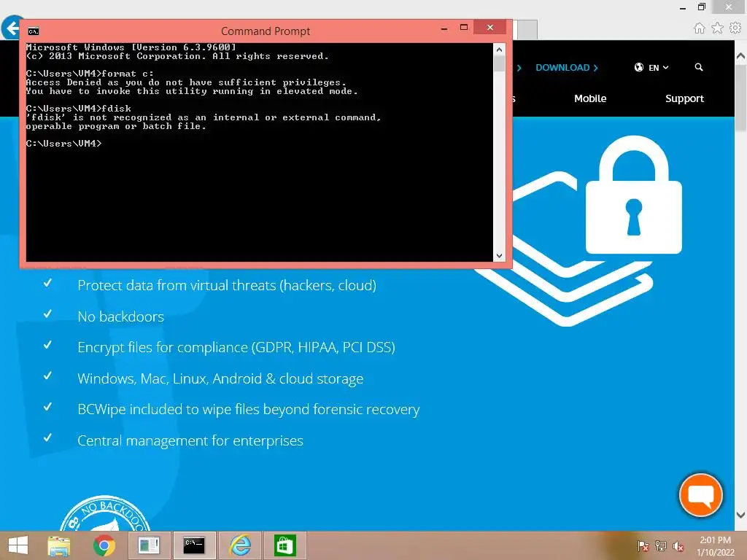The width and height of the screenshot is (747, 560).
Task: Click the 'format c:' command line
Action: 90,74
